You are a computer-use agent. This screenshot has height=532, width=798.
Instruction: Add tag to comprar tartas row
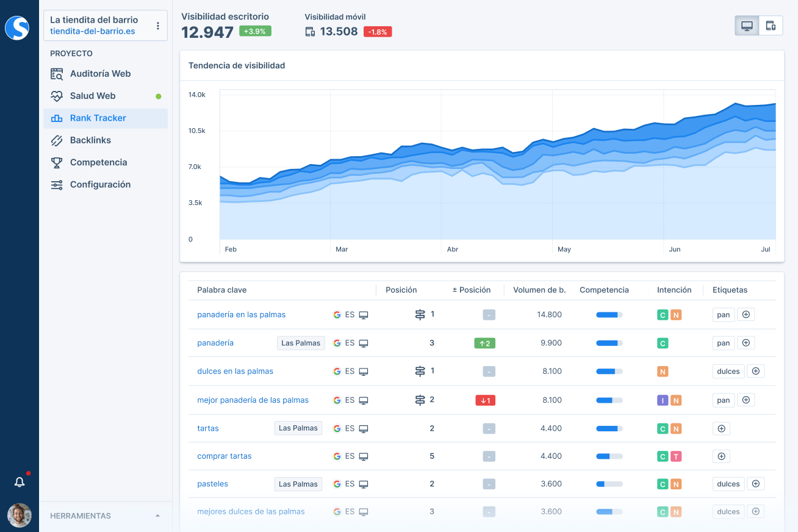[721, 456]
